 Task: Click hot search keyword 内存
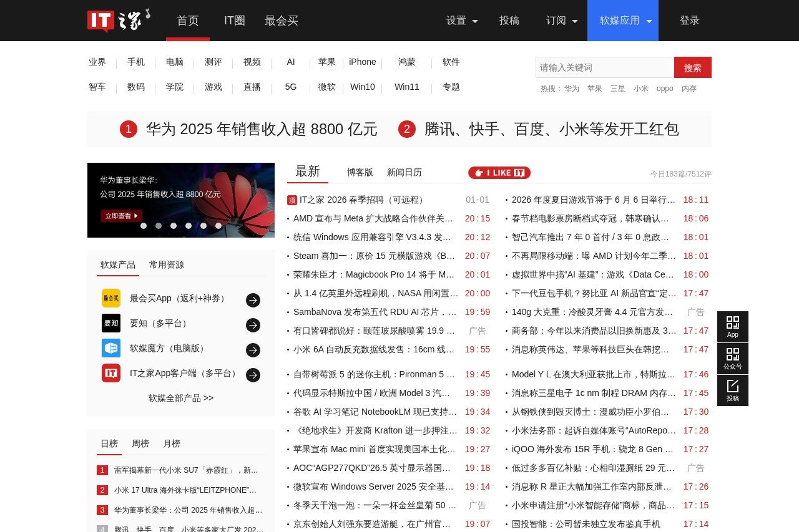(x=689, y=89)
